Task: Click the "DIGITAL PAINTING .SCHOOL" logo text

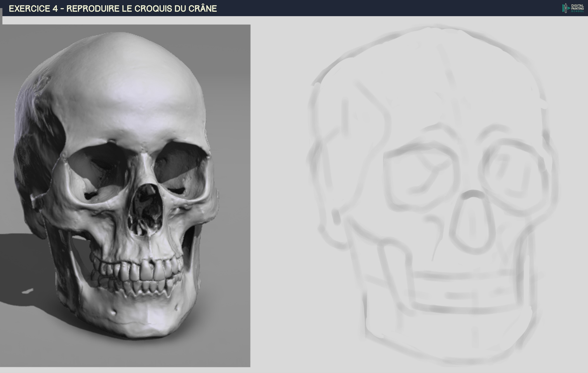Action: (577, 8)
